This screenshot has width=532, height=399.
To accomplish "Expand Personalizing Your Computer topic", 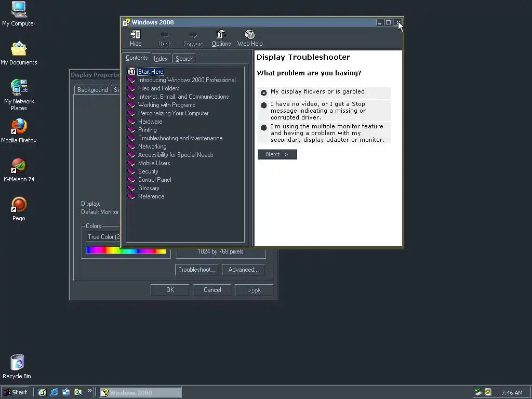I will click(x=173, y=113).
